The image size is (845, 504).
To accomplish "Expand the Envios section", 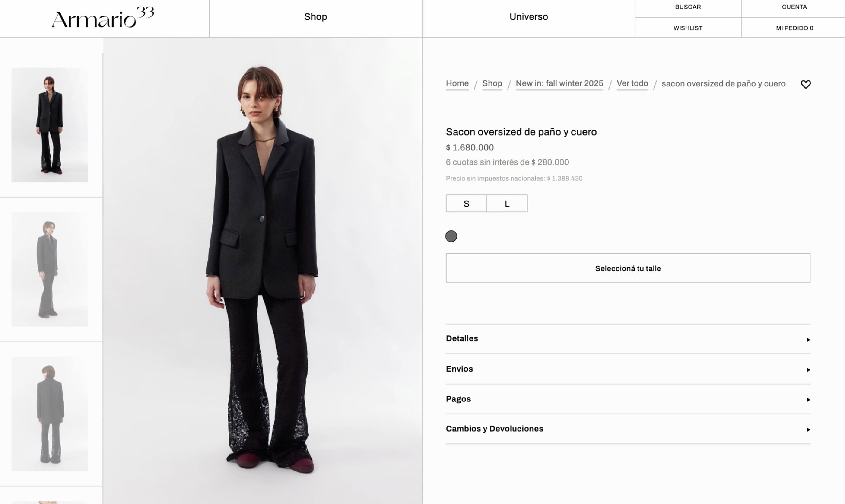I will click(x=627, y=369).
